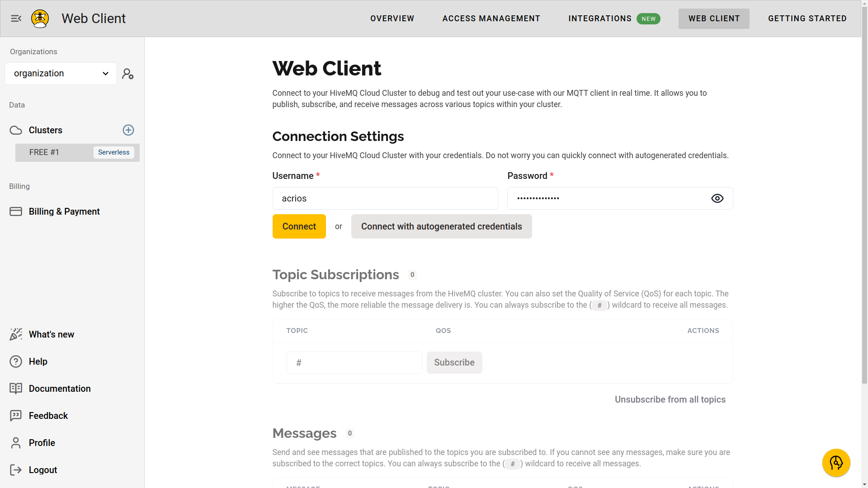The height and width of the screenshot is (488, 868).
Task: Add a new cluster with the plus icon
Action: point(128,130)
